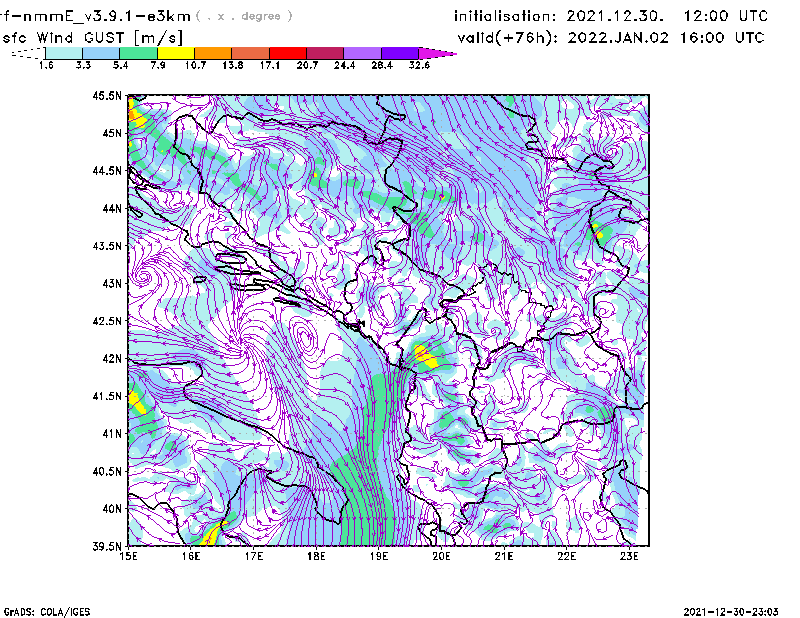Screen dimensions: 800x618
Task: Click the yellow 7.9–10.7 legend swatch
Action: coord(175,52)
